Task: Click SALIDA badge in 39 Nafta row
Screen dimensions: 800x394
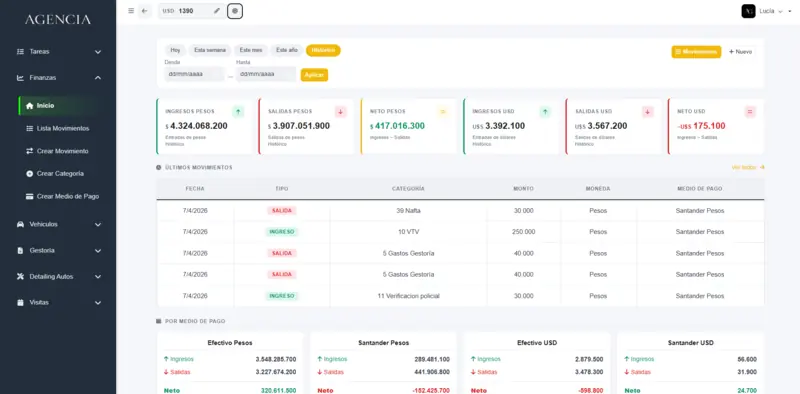Action: pyautogui.click(x=282, y=211)
